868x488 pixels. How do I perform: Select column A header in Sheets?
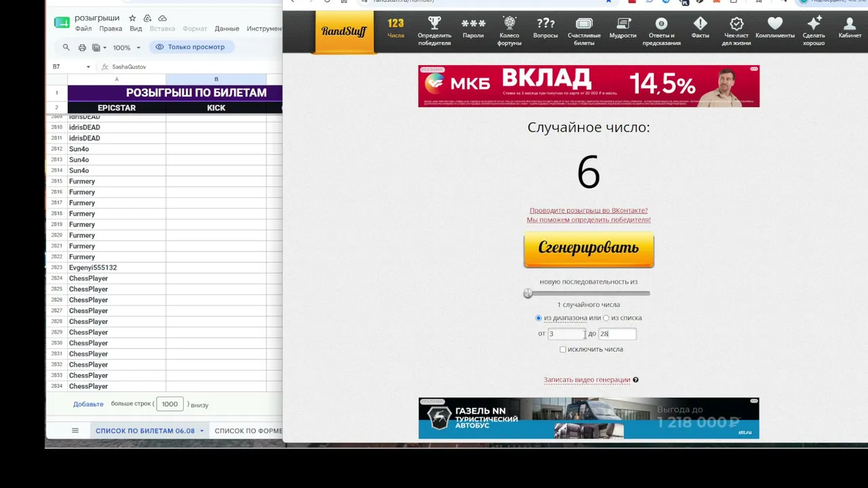117,79
